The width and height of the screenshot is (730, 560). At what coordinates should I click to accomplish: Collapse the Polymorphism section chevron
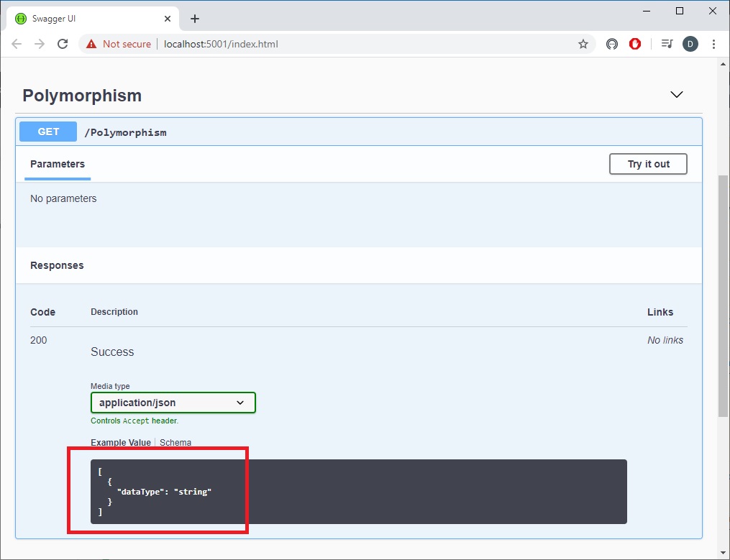tap(676, 95)
